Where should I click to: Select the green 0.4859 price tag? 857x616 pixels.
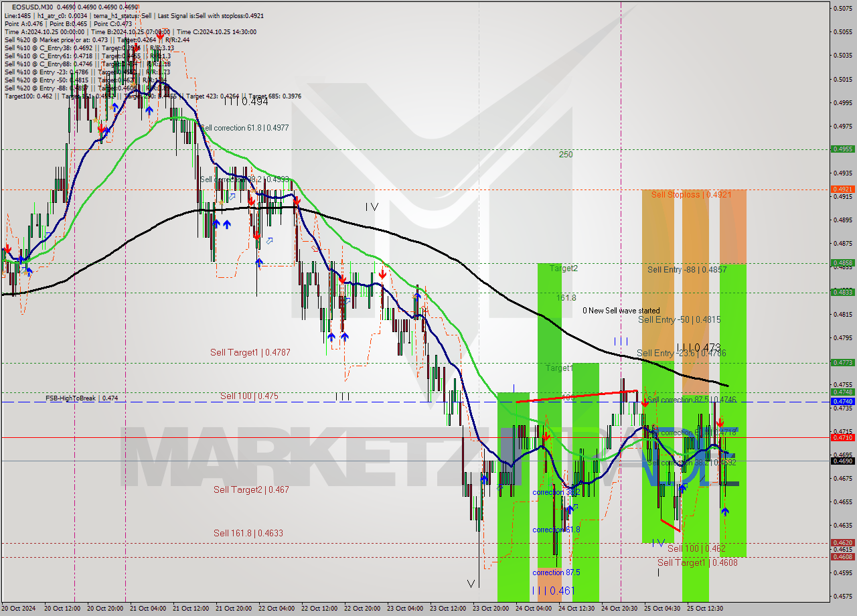coord(842,262)
